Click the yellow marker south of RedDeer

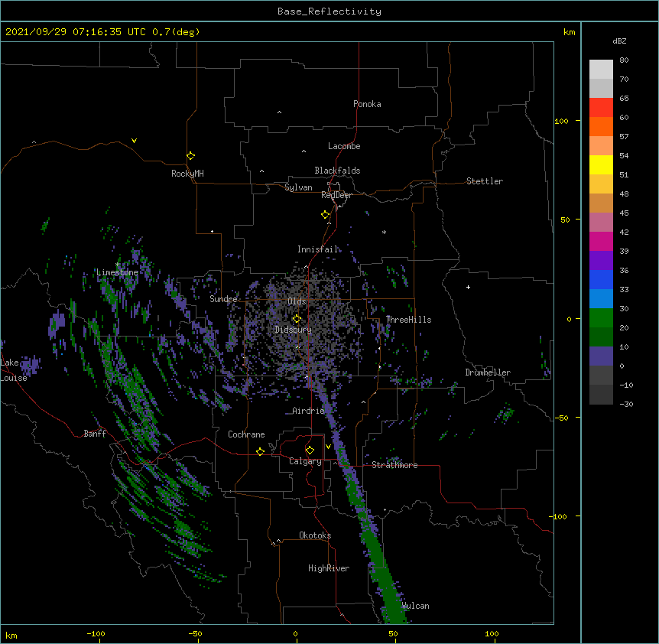point(325,215)
